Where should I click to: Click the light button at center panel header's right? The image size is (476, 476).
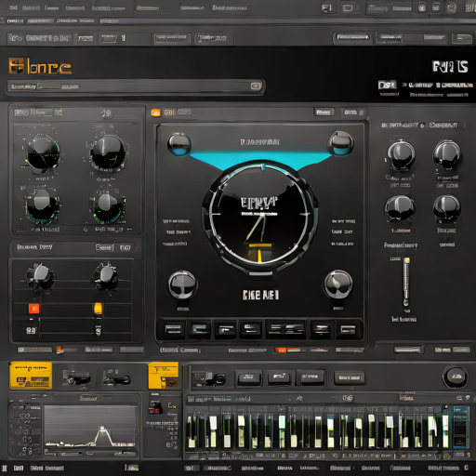click(324, 112)
